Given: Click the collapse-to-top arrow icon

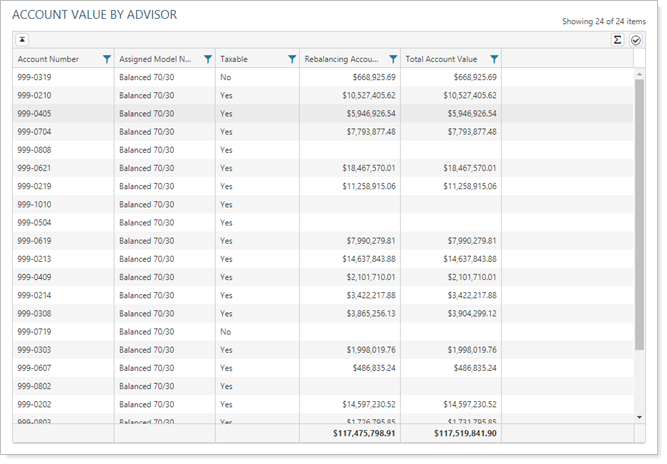Looking at the screenshot, I should [22, 39].
